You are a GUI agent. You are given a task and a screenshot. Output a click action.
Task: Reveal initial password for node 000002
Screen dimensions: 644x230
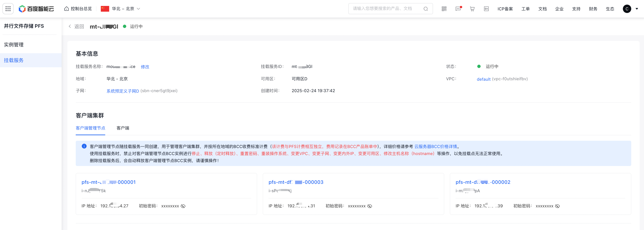pos(557,206)
